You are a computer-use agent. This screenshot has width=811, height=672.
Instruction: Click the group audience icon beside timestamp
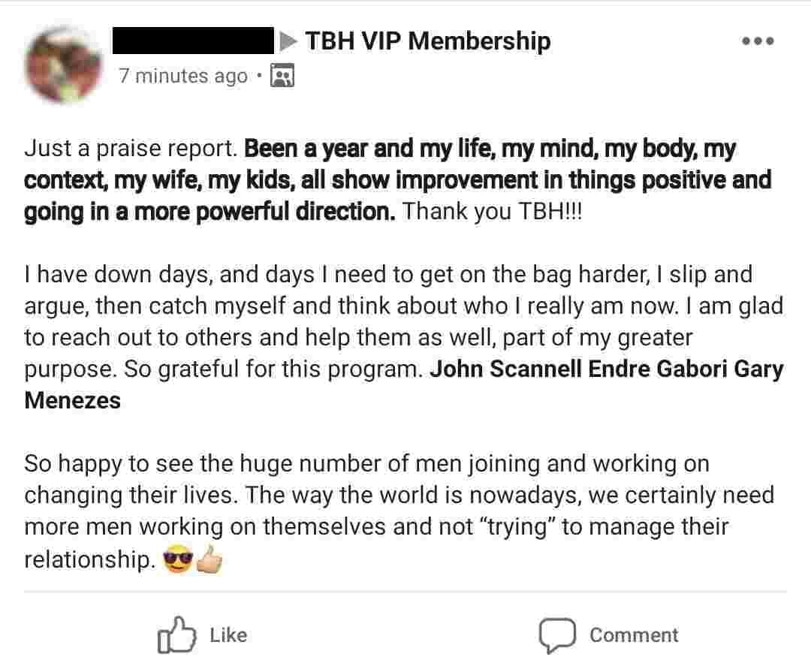(282, 76)
